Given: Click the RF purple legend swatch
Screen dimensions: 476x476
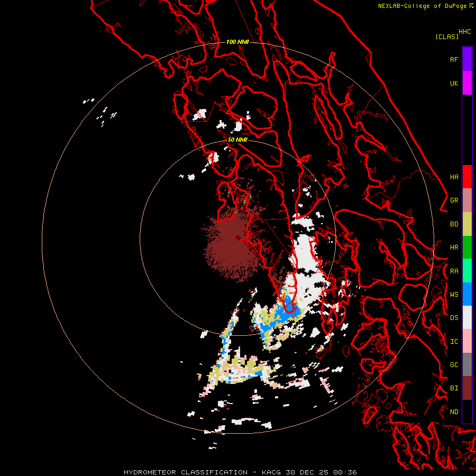Looking at the screenshot, I should (467, 59).
